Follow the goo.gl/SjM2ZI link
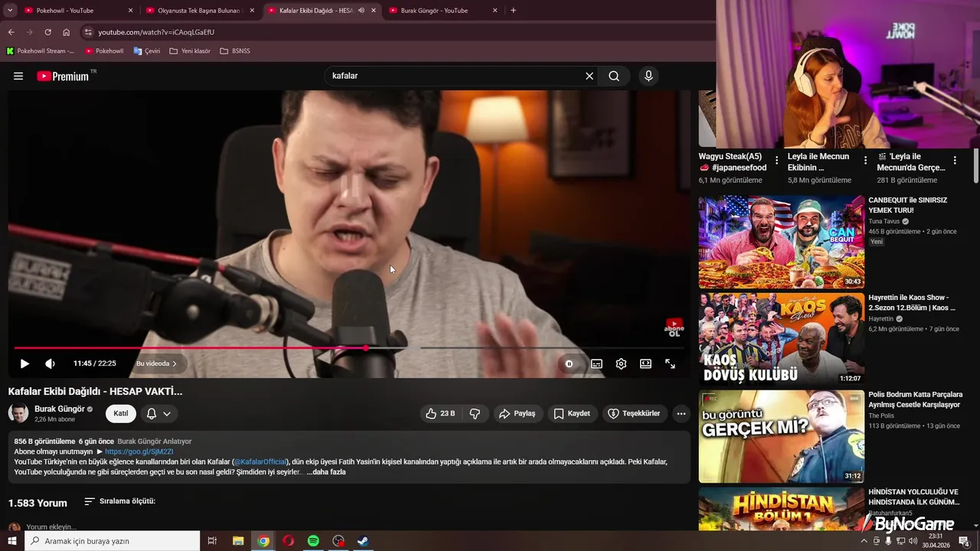This screenshot has height=551, width=980. [139, 452]
